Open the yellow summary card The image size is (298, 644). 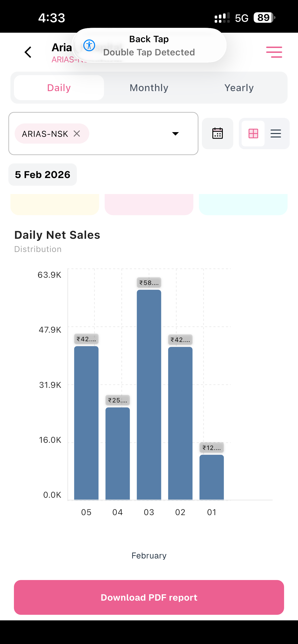pyautogui.click(x=55, y=204)
